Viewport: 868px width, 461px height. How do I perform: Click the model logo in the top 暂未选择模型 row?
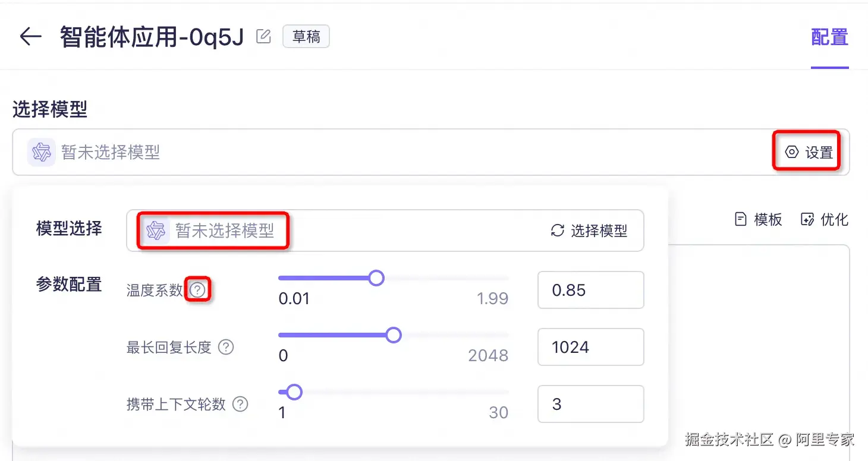tap(42, 153)
